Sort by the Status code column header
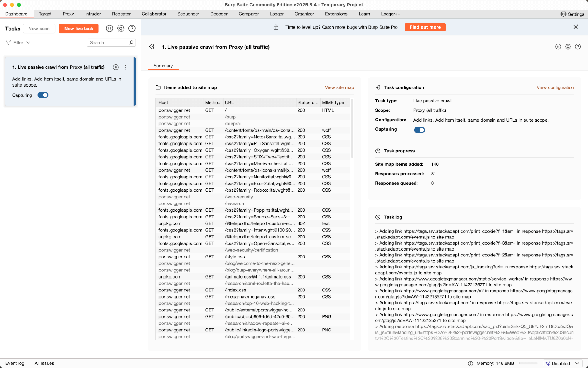Screen dimensions: 588x368 (x=308, y=102)
